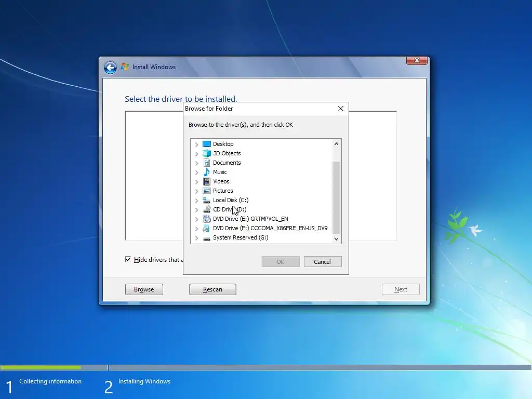Select DVD Drive (E:) GRTMPVOL_EN label
Screen dimensions: 532x399
point(250,219)
